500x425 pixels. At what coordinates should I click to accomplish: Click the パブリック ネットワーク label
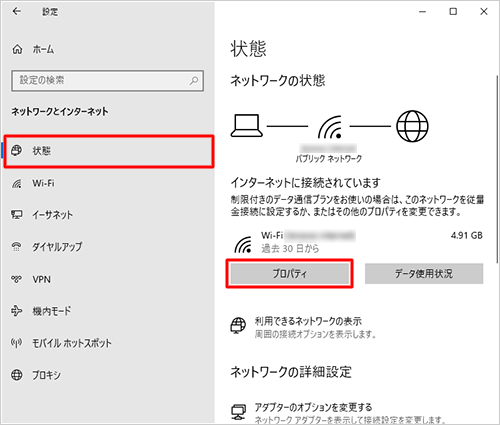pos(329,159)
